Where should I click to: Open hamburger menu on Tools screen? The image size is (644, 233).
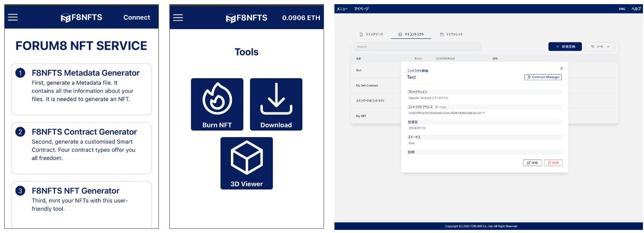coord(178,17)
